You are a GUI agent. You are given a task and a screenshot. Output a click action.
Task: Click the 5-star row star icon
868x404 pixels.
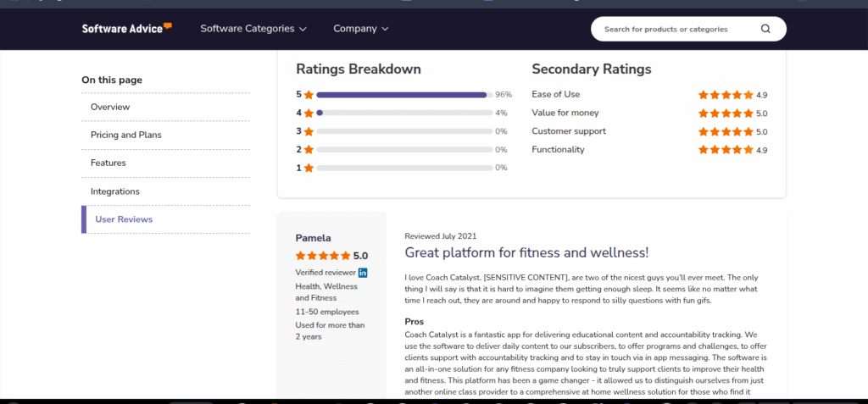point(309,95)
